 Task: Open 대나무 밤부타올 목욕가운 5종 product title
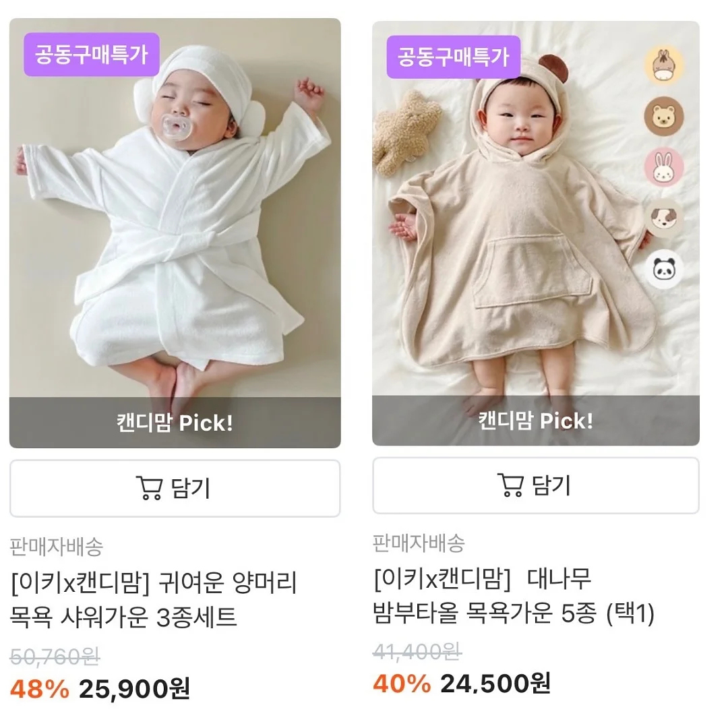click(514, 596)
